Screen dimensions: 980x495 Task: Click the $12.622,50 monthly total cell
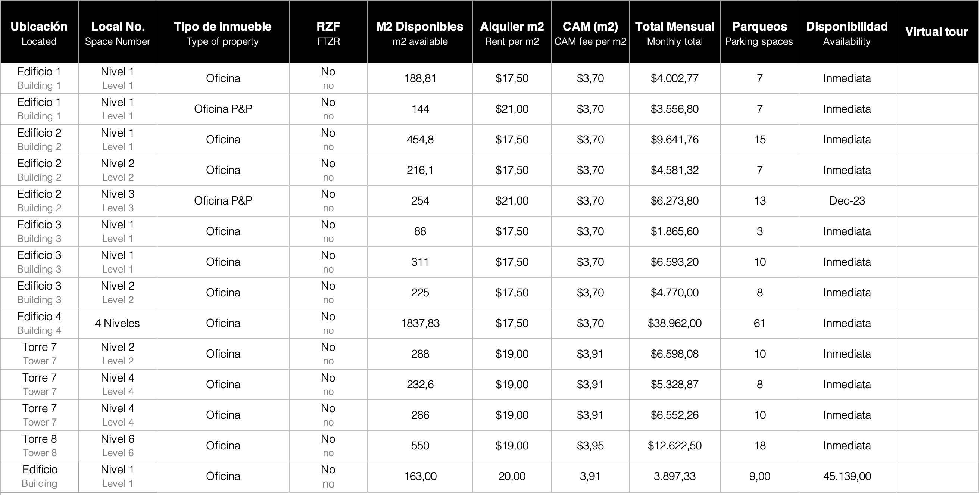(x=674, y=446)
